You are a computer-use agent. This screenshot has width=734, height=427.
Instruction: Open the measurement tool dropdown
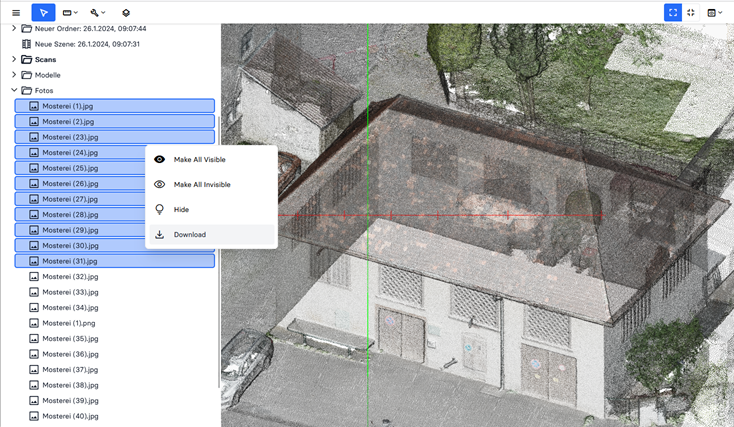[70, 12]
